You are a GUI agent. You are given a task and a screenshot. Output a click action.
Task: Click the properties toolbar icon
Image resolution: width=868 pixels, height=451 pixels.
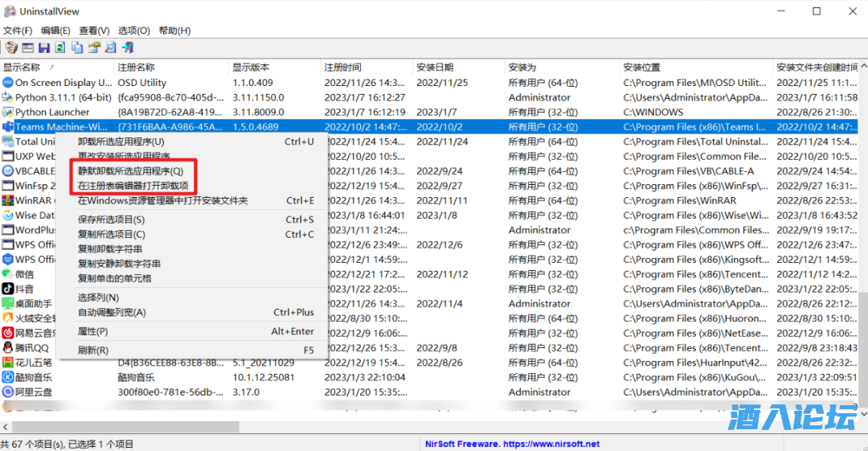click(x=94, y=47)
